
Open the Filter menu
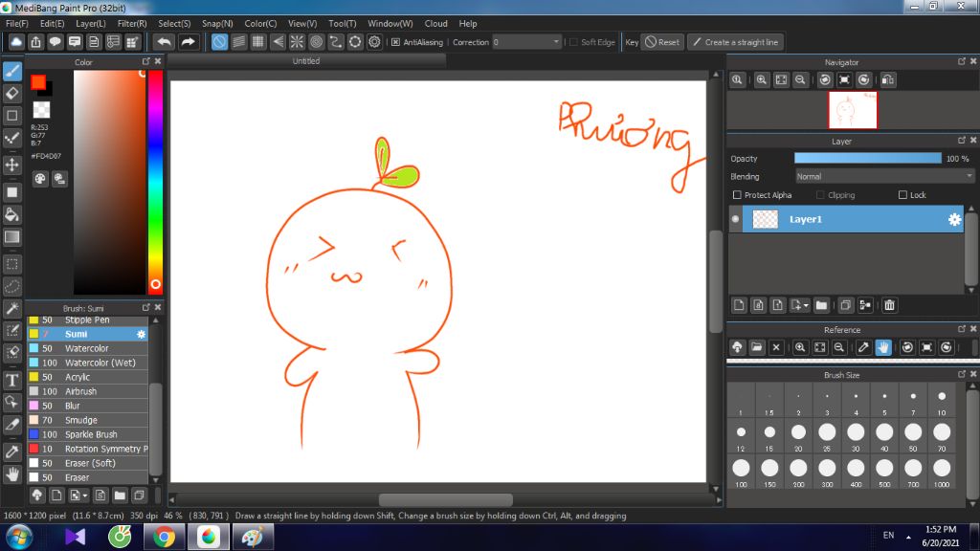[132, 23]
